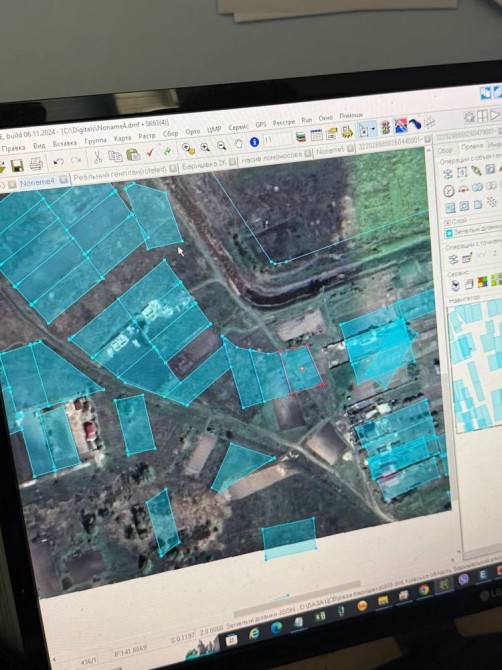Click the printer icon in toolbar
The height and width of the screenshot is (670, 502).
coord(35,164)
